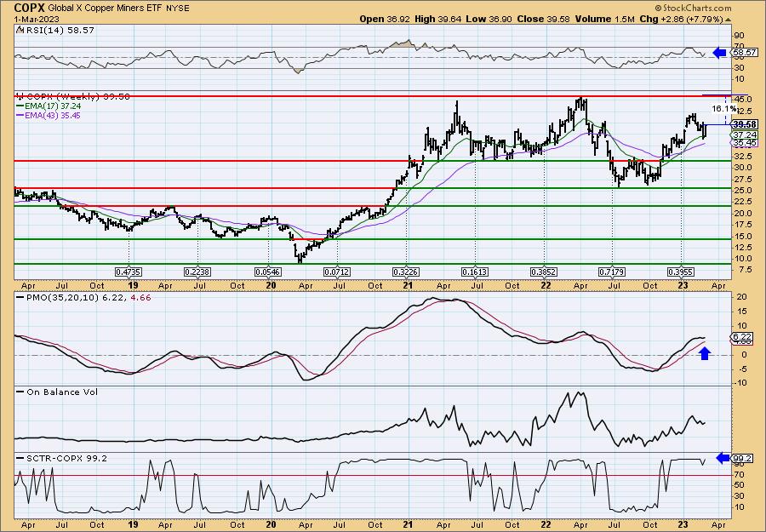The height and width of the screenshot is (532, 766).
Task: Click the line icon before the RSI(14) legend
Action: pyautogui.click(x=20, y=30)
